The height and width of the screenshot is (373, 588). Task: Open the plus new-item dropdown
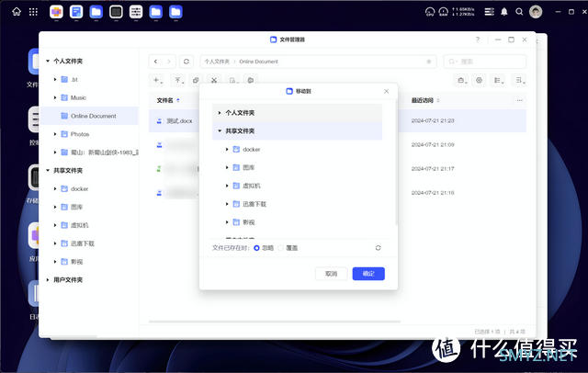pyautogui.click(x=158, y=80)
